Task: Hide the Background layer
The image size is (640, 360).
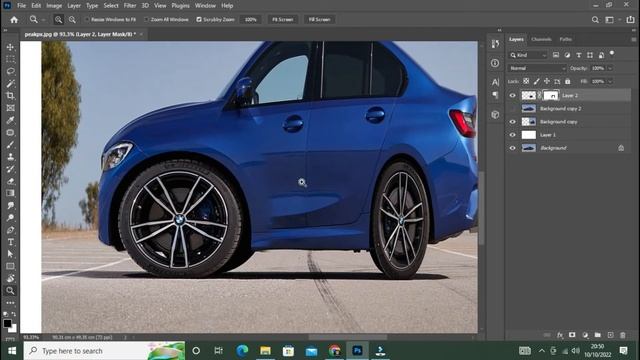Action: tap(513, 148)
